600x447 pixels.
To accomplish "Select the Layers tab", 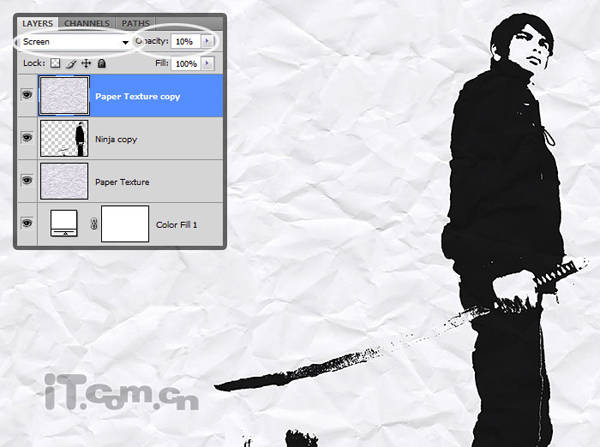I will 38,23.
